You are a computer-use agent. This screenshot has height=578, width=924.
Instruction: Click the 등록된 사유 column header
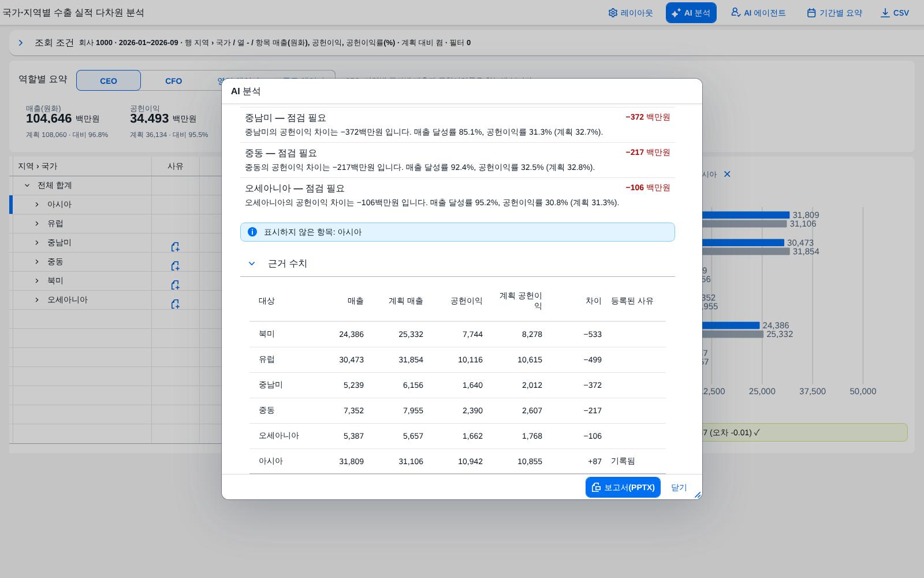pos(632,301)
